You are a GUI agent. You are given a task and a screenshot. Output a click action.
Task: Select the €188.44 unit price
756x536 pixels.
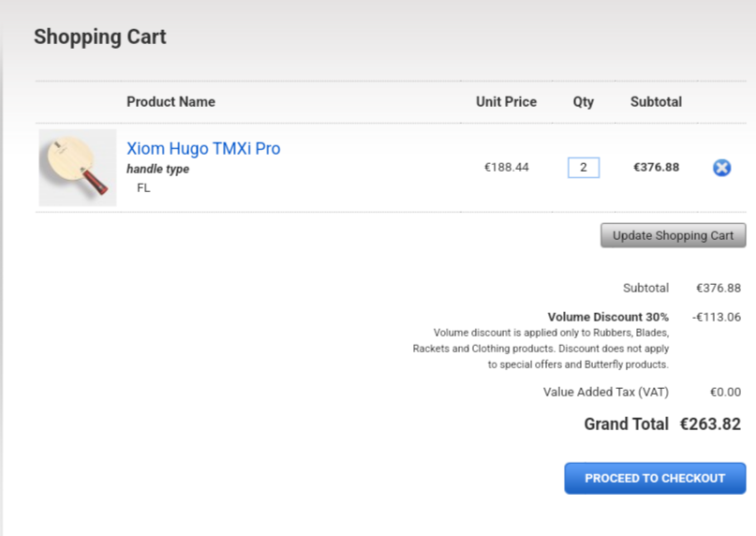tap(506, 168)
